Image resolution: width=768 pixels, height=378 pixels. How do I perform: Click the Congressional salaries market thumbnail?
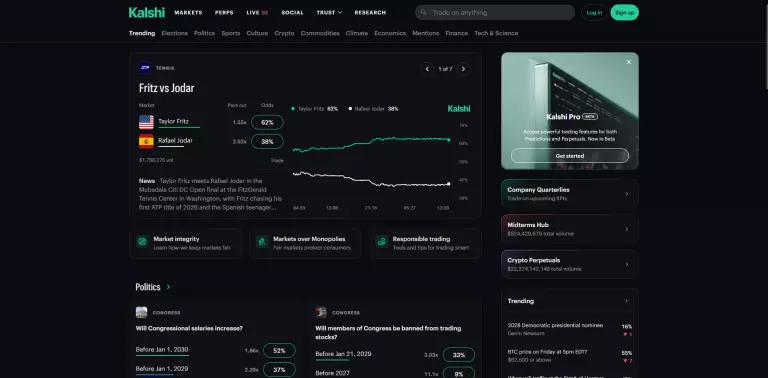pyautogui.click(x=142, y=312)
